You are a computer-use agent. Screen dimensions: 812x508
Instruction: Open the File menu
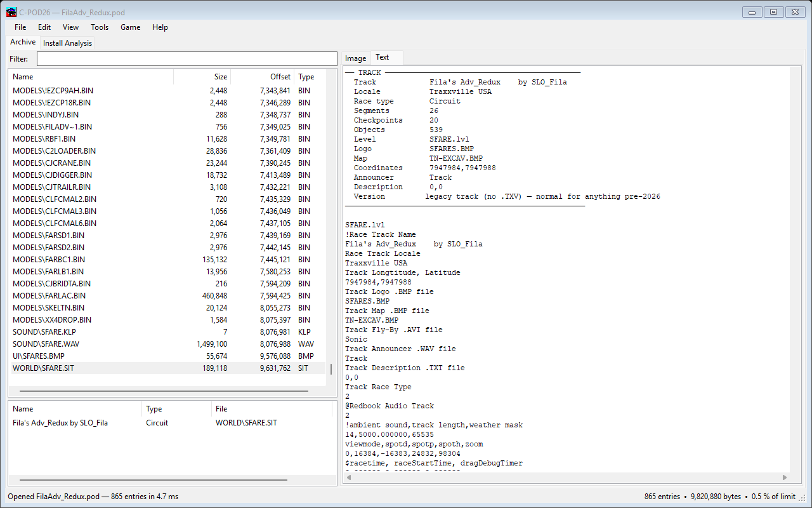pyautogui.click(x=20, y=27)
